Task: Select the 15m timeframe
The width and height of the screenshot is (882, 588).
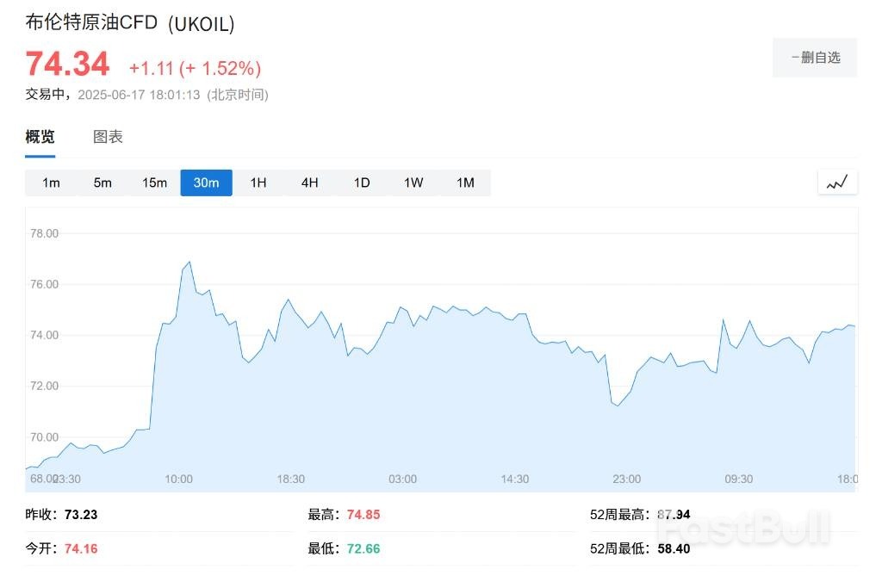Action: pos(154,183)
